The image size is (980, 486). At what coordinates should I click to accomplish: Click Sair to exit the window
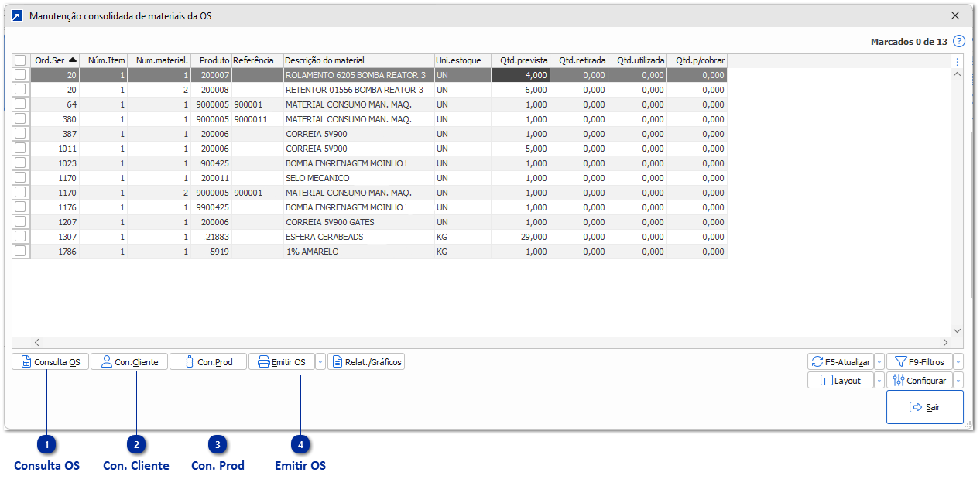(924, 406)
